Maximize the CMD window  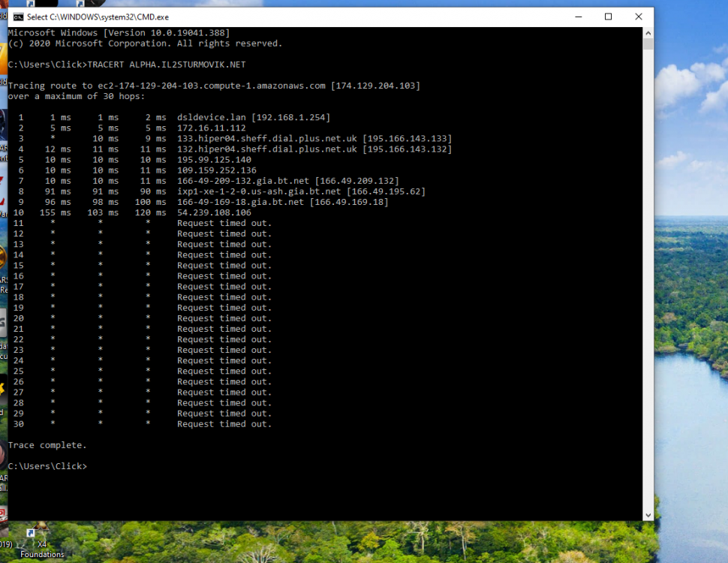click(609, 17)
